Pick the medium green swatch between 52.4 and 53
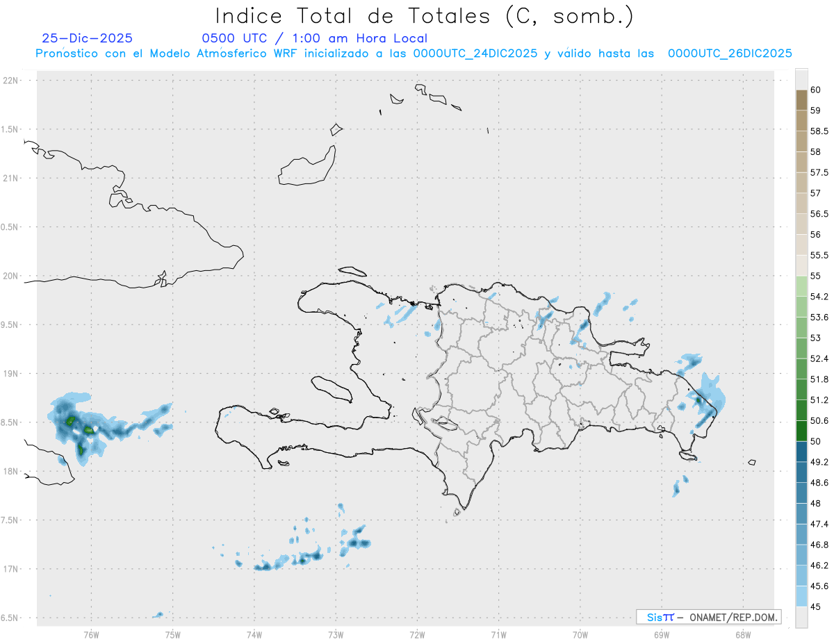The image size is (834, 644). click(801, 348)
